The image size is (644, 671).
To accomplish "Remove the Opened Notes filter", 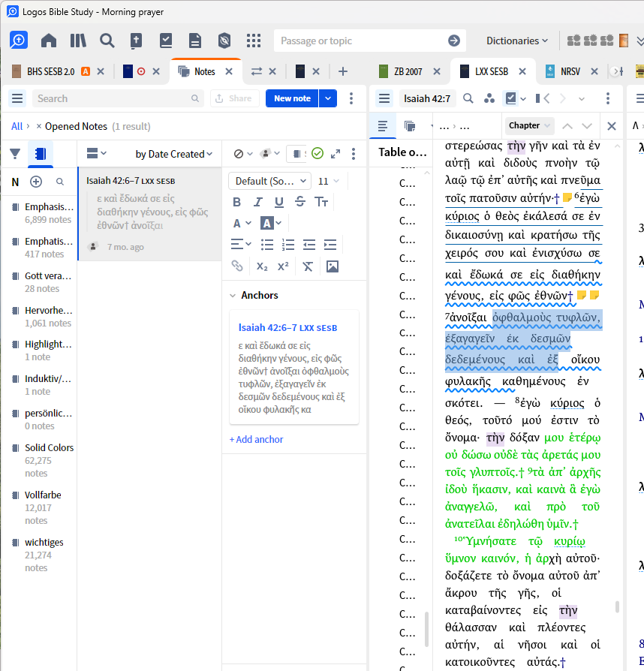I will pos(38,126).
